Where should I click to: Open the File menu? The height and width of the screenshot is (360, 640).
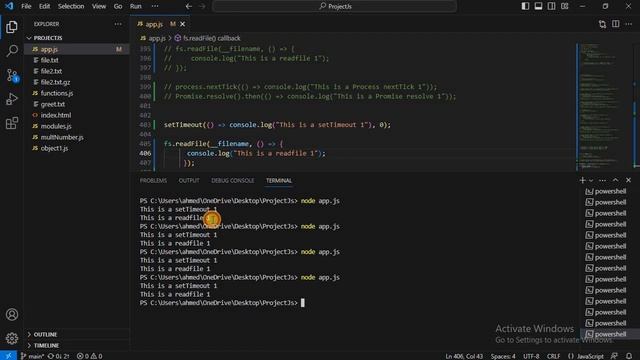point(26,6)
